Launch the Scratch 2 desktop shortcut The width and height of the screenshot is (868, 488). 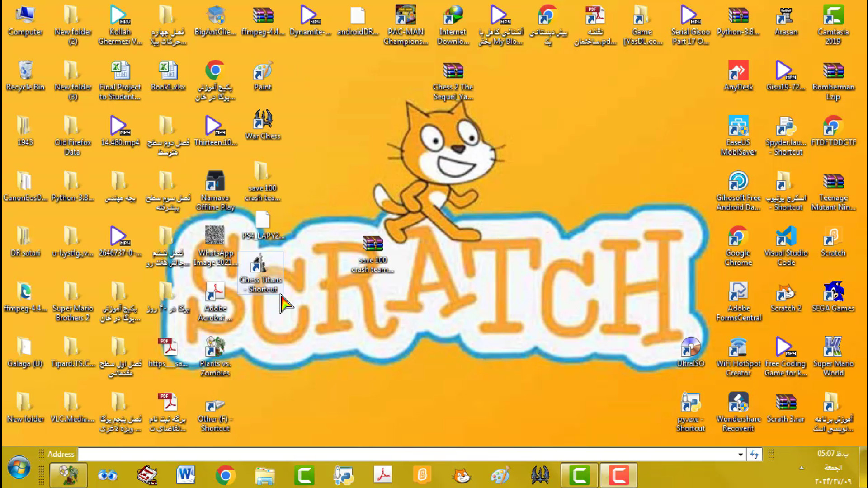tap(786, 297)
